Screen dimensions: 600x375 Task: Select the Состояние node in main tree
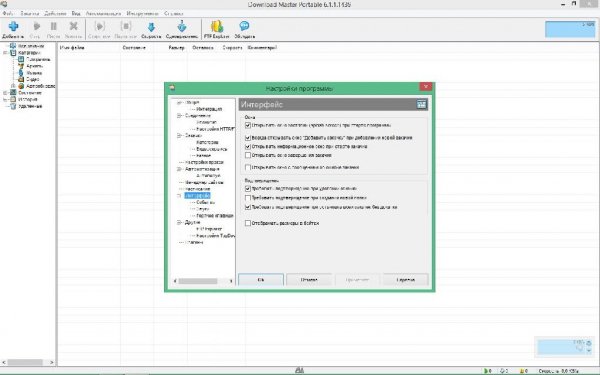[30, 93]
